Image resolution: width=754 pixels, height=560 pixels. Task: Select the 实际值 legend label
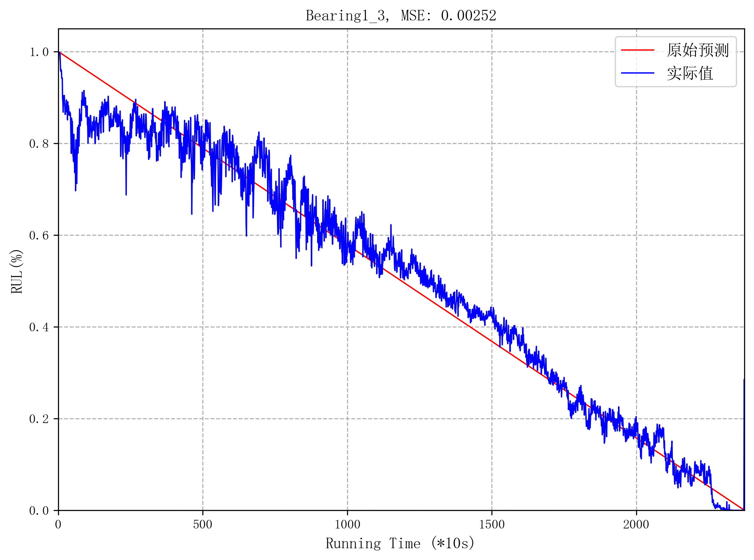pos(690,73)
